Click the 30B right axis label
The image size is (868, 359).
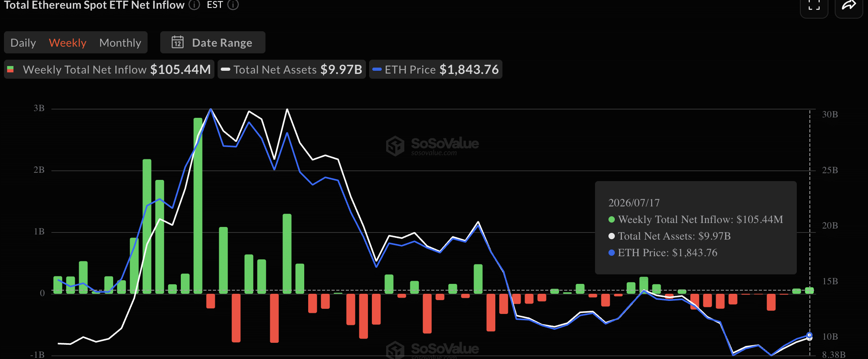pyautogui.click(x=830, y=115)
